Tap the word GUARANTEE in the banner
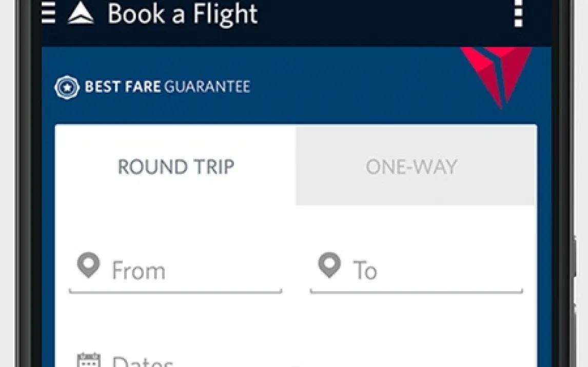The width and height of the screenshot is (588, 367). coord(207,87)
